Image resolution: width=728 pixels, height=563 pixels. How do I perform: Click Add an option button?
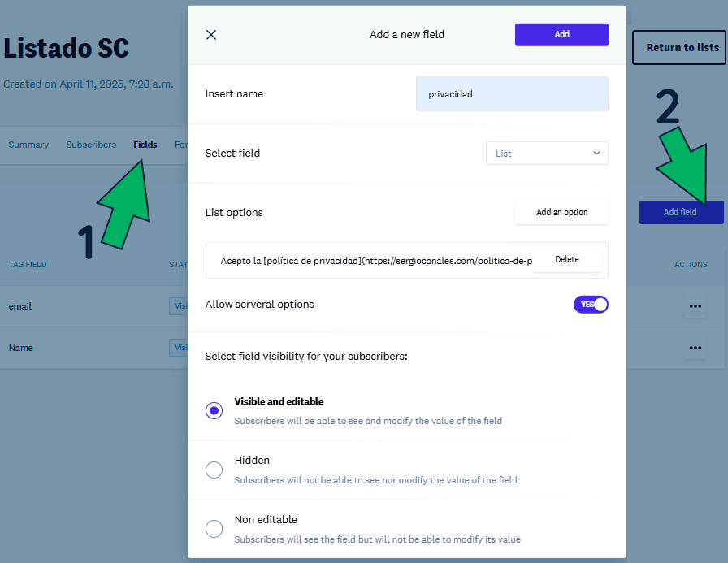click(x=561, y=212)
